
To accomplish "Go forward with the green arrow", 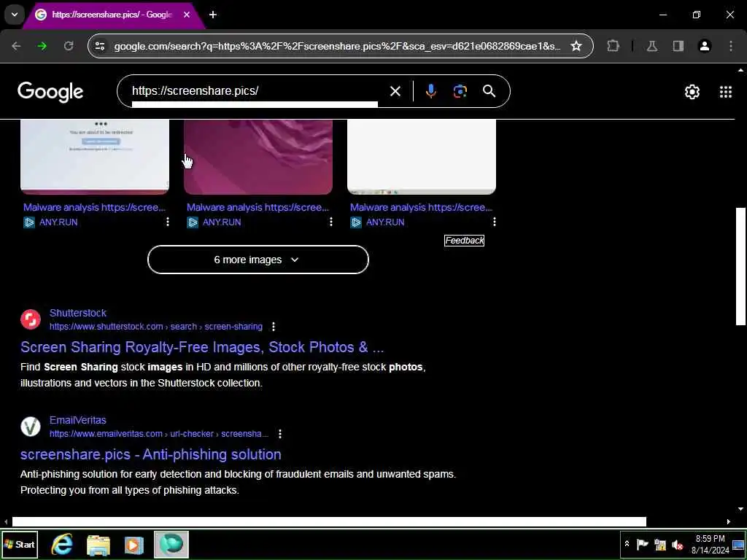I will 42,46.
